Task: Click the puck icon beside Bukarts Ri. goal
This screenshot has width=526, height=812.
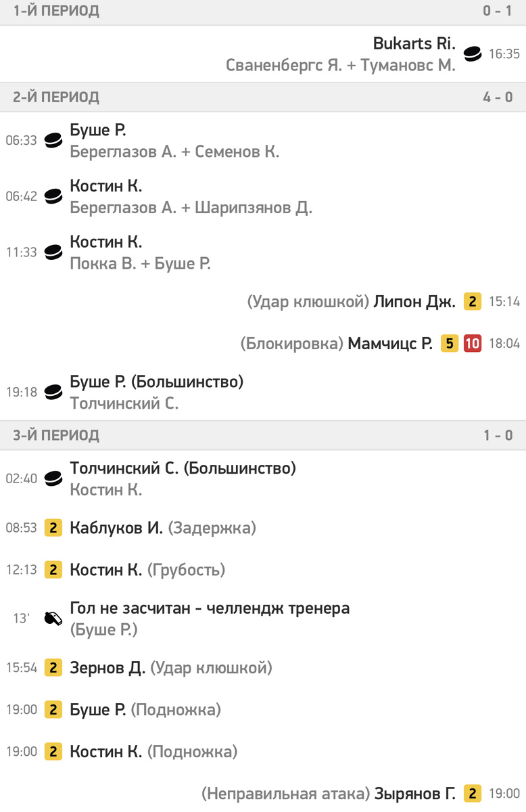Action: (473, 54)
